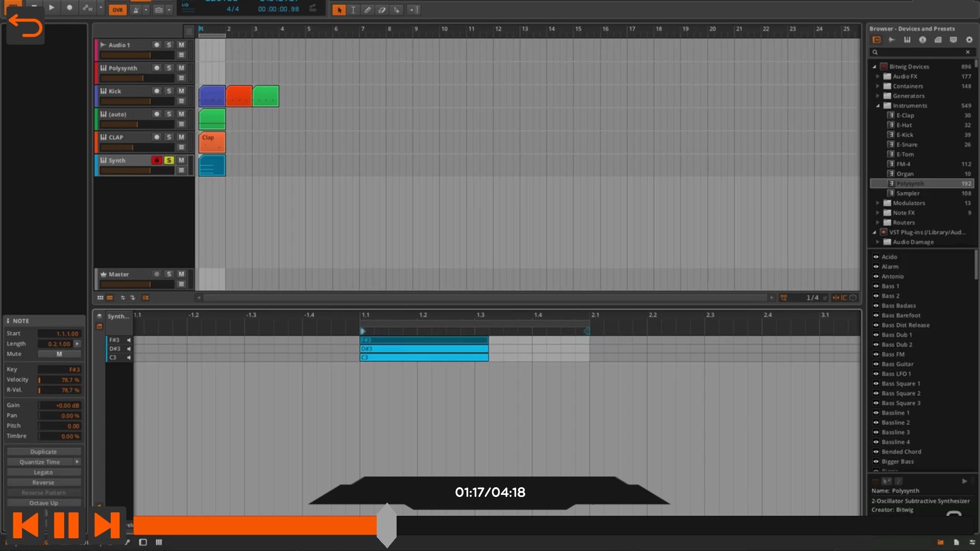Click the orange back arrow overlay button

point(26,26)
